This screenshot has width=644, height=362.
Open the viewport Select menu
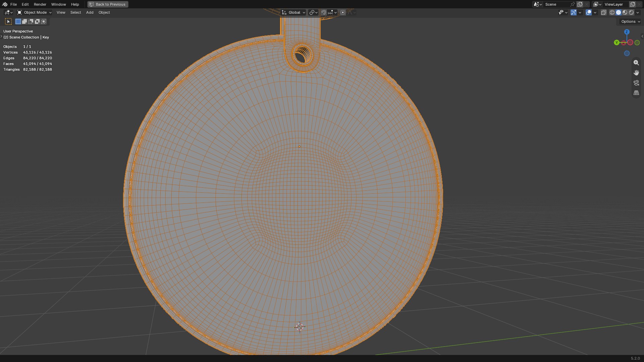coord(75,12)
